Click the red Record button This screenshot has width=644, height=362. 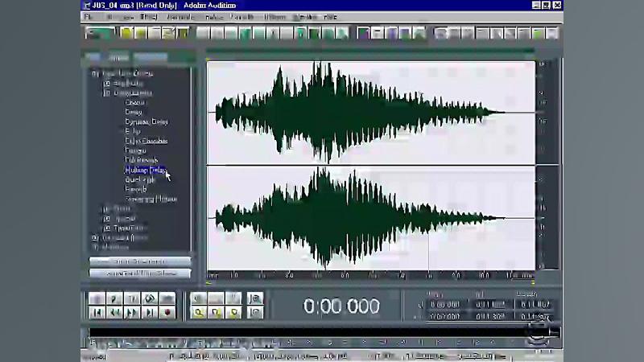coord(167,313)
